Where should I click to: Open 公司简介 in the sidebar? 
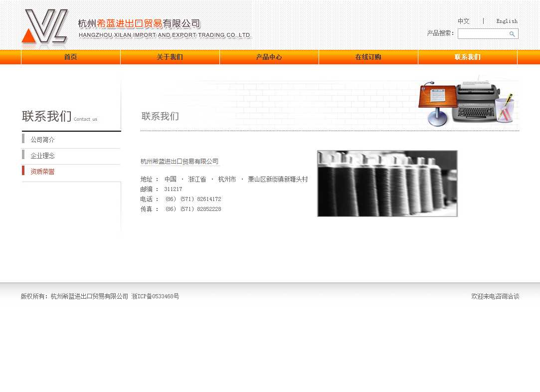(43, 140)
